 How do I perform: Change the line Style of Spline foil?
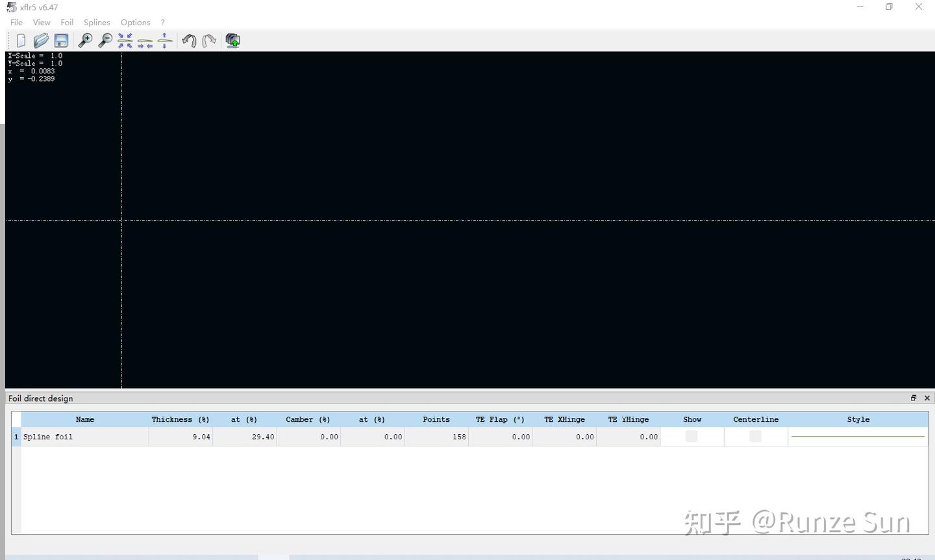tap(857, 437)
